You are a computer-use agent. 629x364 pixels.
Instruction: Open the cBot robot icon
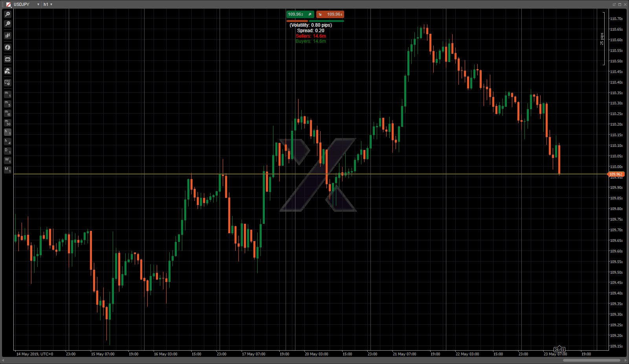tap(7, 59)
